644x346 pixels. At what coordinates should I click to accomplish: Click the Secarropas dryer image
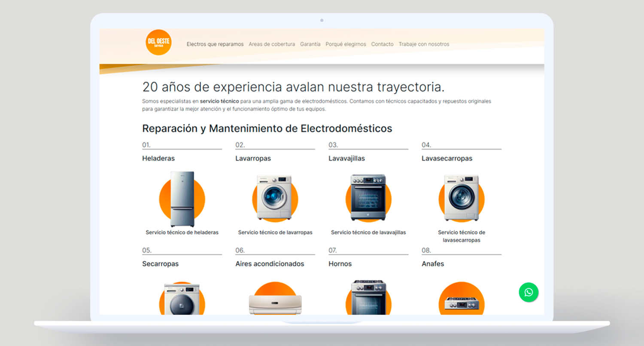click(182, 300)
